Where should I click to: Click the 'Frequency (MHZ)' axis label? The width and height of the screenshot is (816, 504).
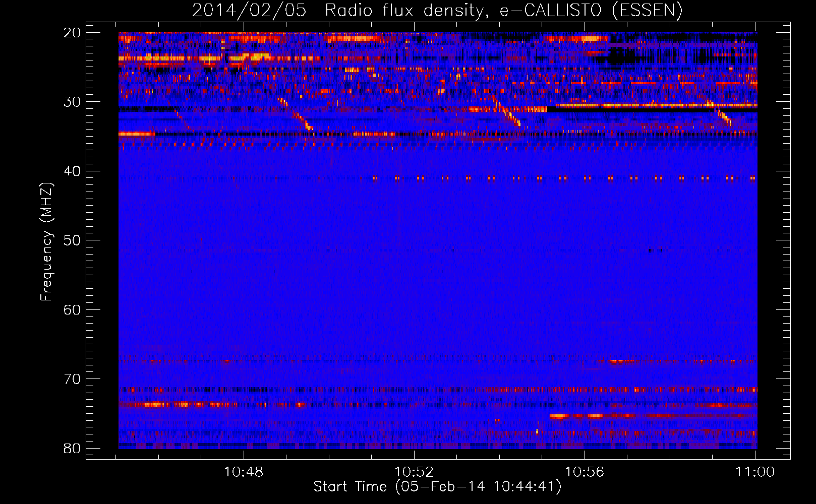46,241
